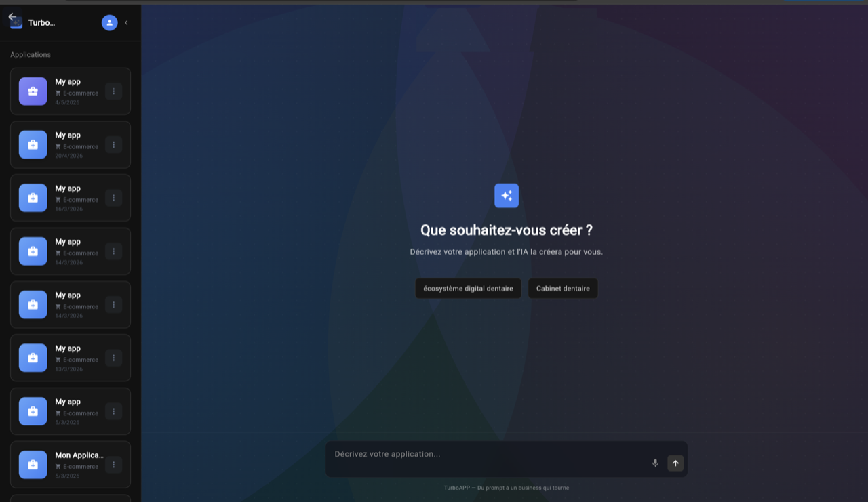Choose the 'Cabinet dentaire' suggestion
Screen dimensions: 868x502
[x=563, y=288]
